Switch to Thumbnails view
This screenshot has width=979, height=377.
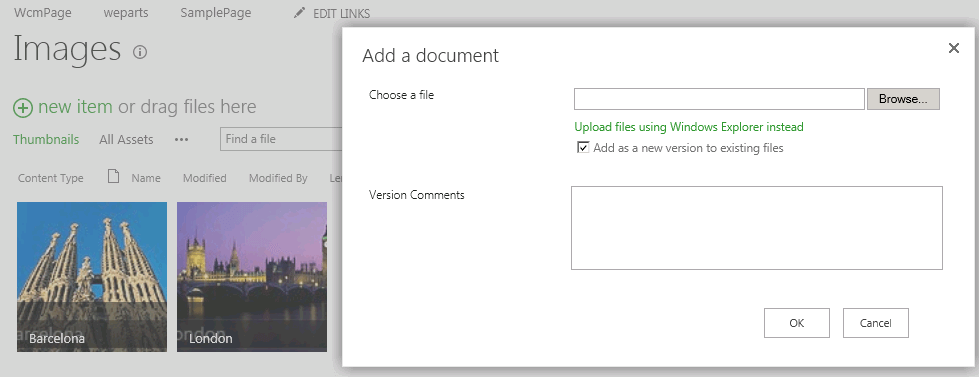(x=46, y=139)
